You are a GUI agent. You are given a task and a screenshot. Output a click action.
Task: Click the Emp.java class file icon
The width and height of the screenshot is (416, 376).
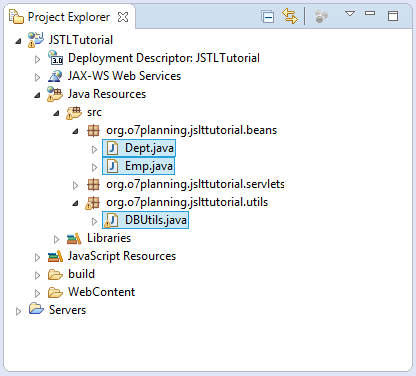pos(112,166)
